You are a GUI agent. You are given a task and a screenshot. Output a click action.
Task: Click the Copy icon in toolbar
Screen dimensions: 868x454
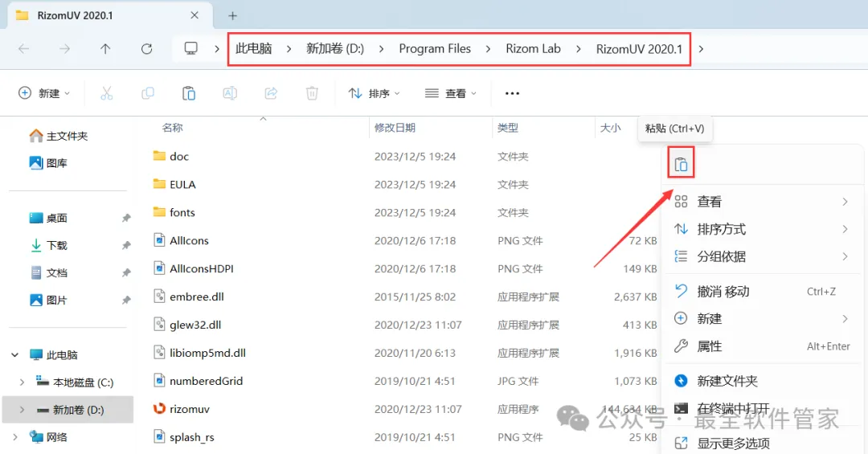147,93
